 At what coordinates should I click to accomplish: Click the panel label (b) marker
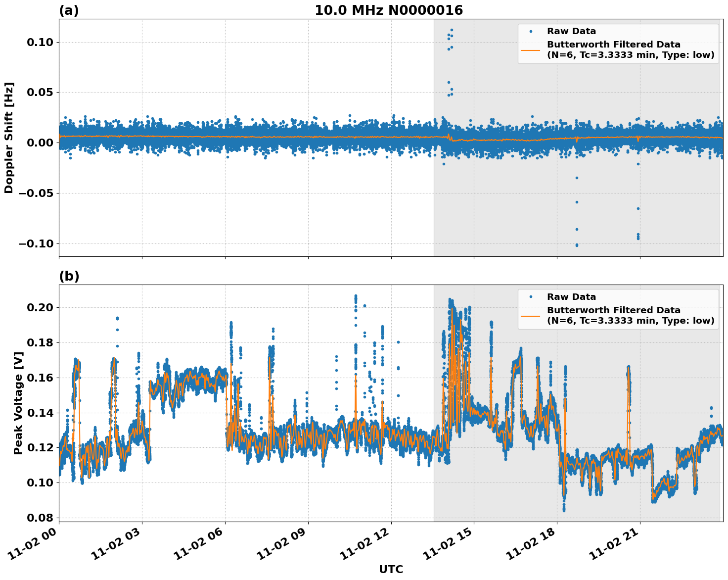68,276
